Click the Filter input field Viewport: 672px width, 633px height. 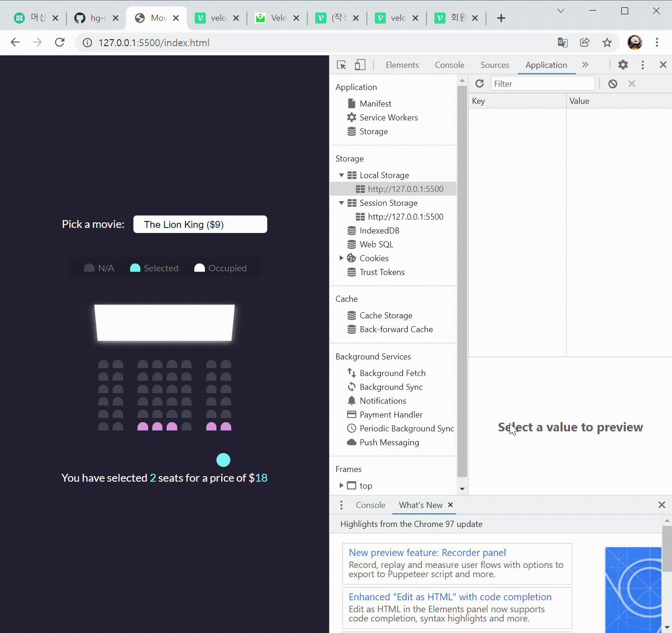tap(543, 84)
